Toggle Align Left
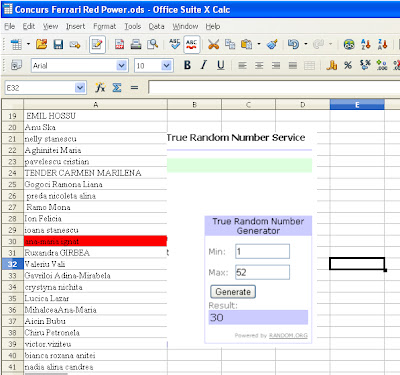The width and height of the screenshot is (400, 375). [242, 66]
